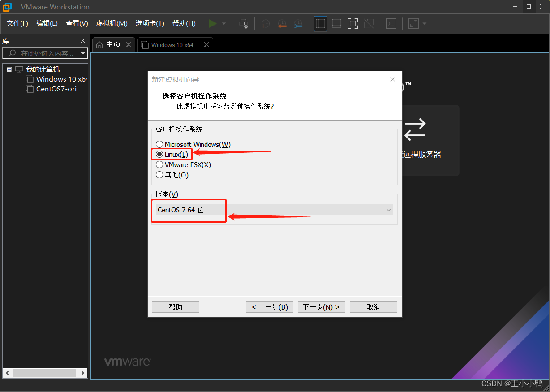Open the 选项卡(T) menu
Image resolution: width=550 pixels, height=392 pixels.
150,23
